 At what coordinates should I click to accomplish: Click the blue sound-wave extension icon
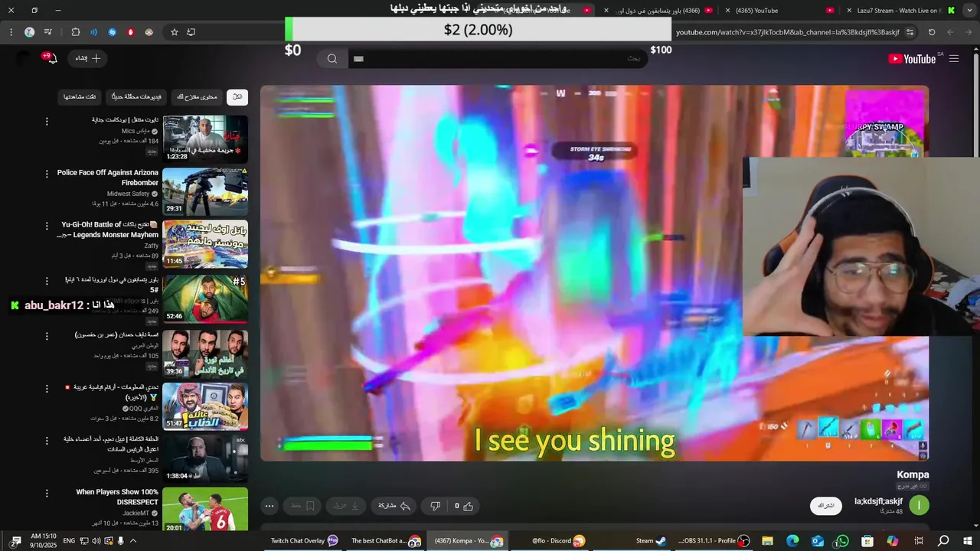[x=94, y=32]
